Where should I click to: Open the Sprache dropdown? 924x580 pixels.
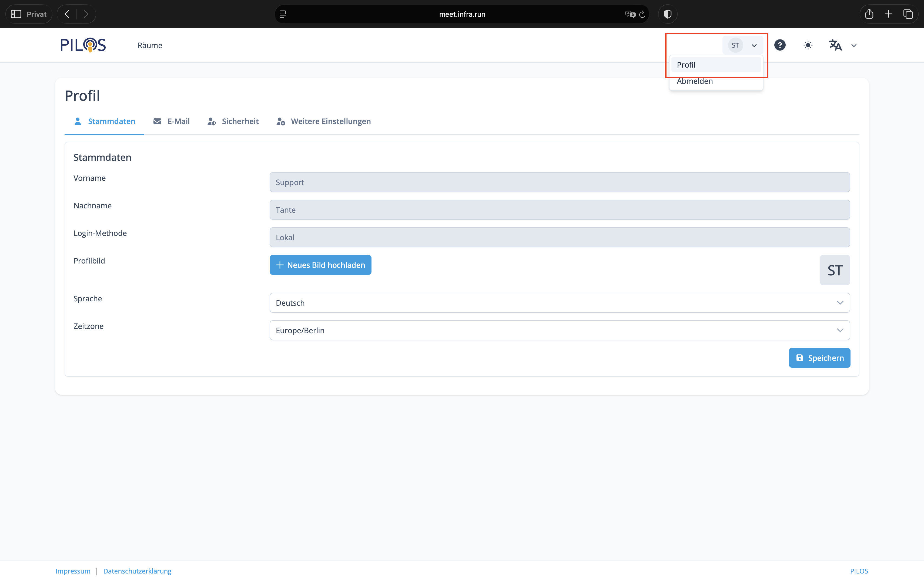[x=559, y=303]
